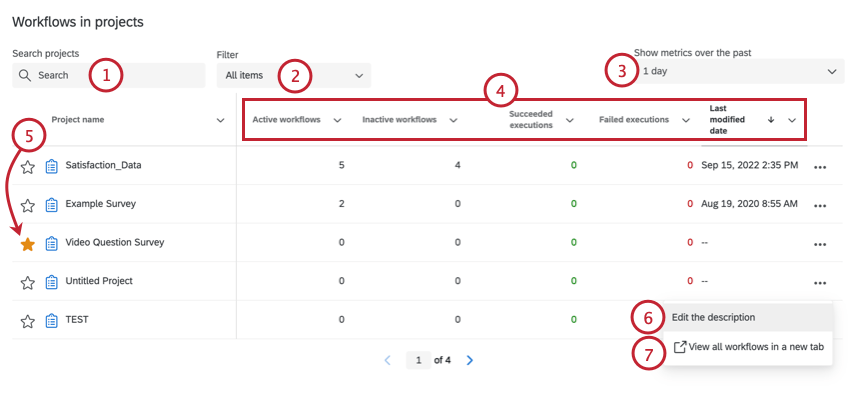Image resolution: width=850 pixels, height=400 pixels.
Task: Click the Untitled Project survey icon
Action: [52, 282]
